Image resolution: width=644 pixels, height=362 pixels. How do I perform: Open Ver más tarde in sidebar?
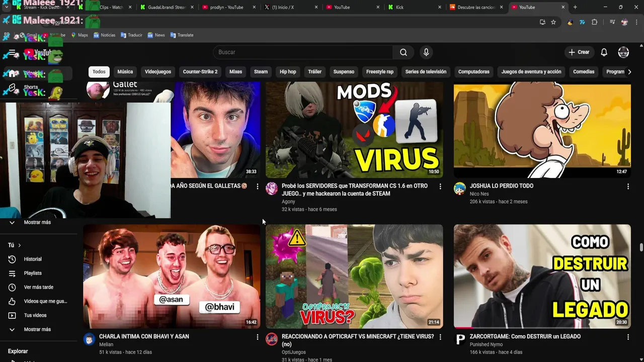click(39, 287)
